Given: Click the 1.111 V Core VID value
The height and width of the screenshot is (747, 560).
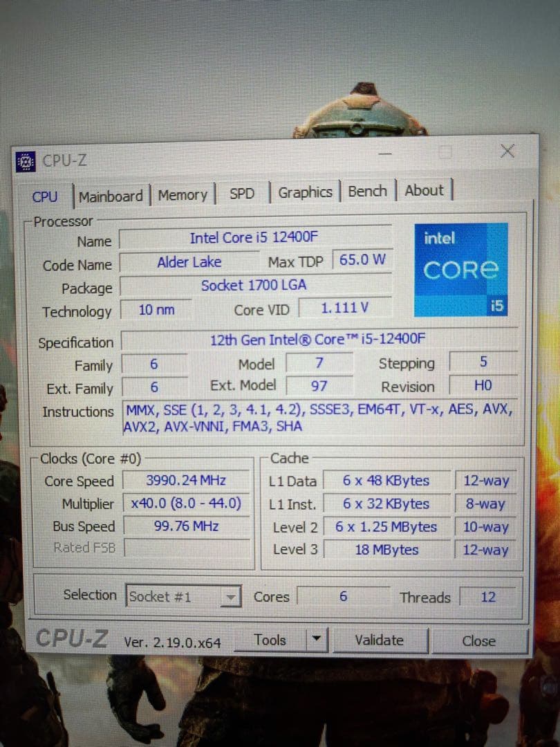Looking at the screenshot, I should pos(345,308).
